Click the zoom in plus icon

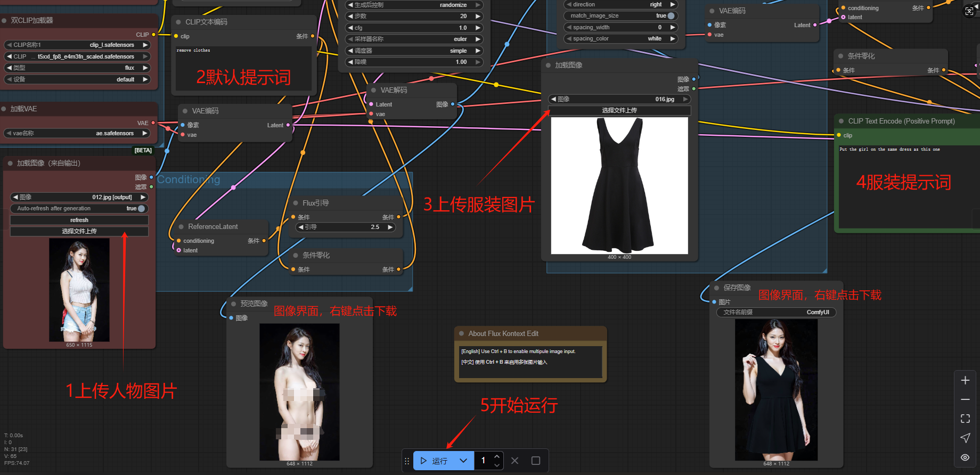pyautogui.click(x=965, y=380)
